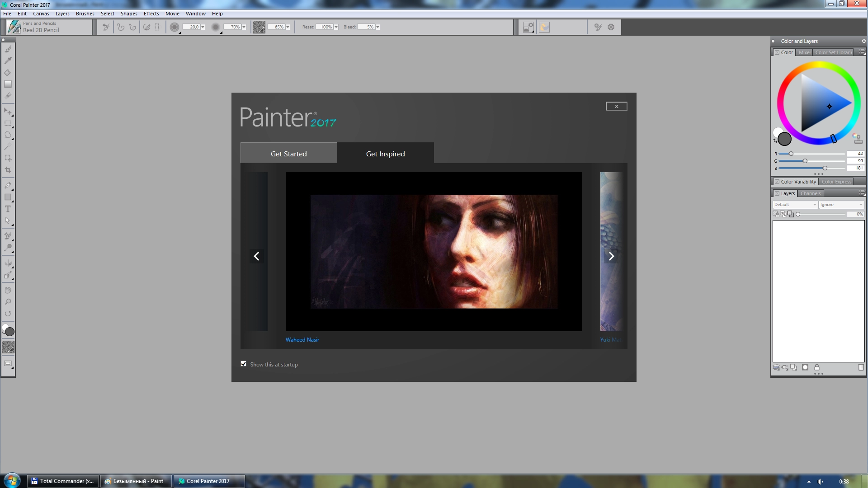Select the Grabber hand tool
Screen dimensions: 868x488
(x=8, y=290)
